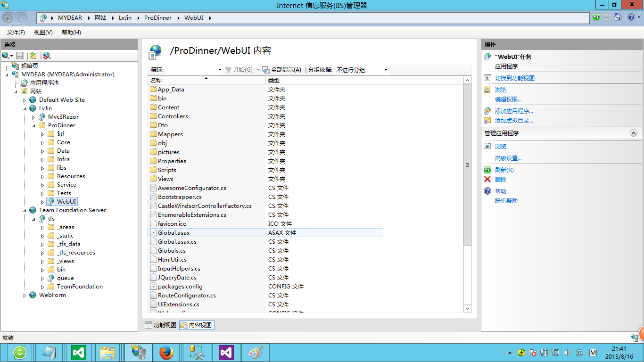644x362 pixels.
Task: Open the 视图(V) menu
Action: pos(43,33)
